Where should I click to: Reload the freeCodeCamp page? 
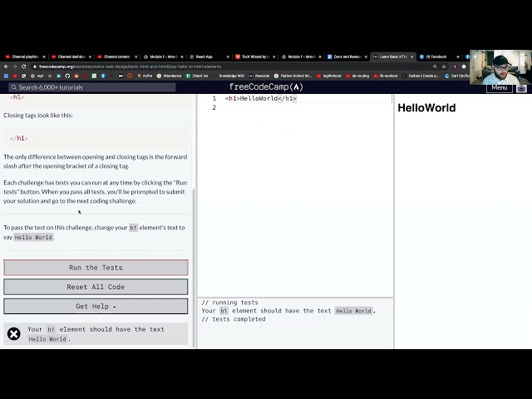pyautogui.click(x=24, y=66)
